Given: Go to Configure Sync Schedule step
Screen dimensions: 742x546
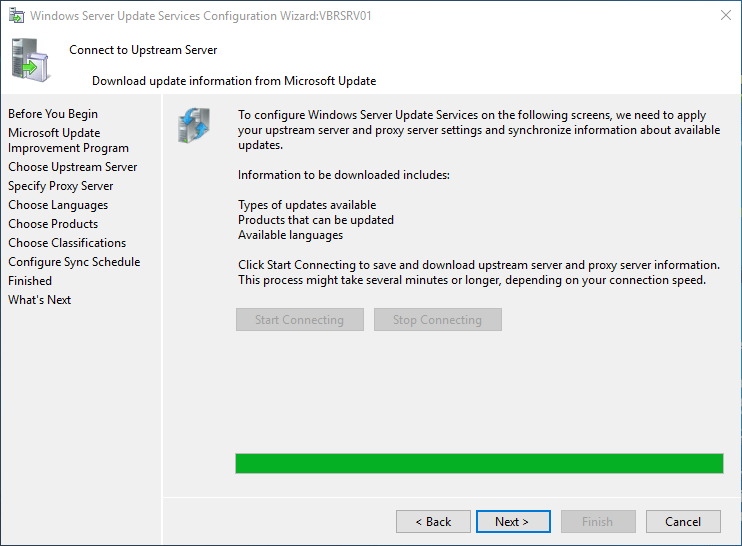Looking at the screenshot, I should point(74,262).
